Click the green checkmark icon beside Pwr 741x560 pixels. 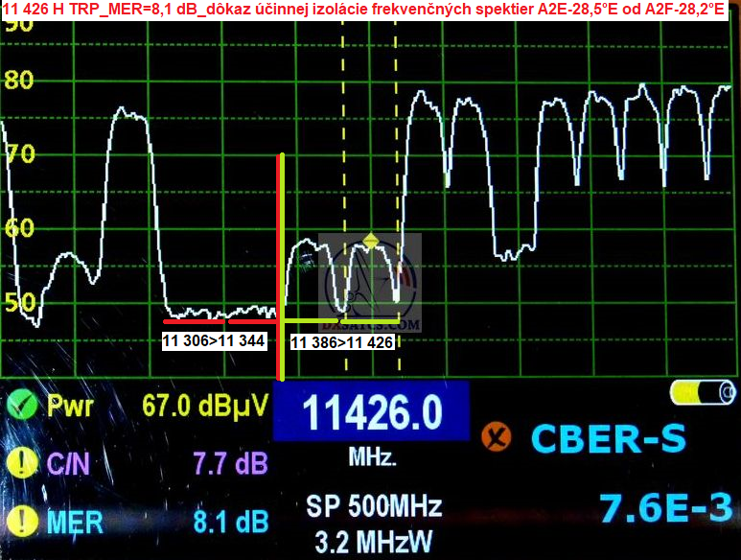click(x=20, y=406)
